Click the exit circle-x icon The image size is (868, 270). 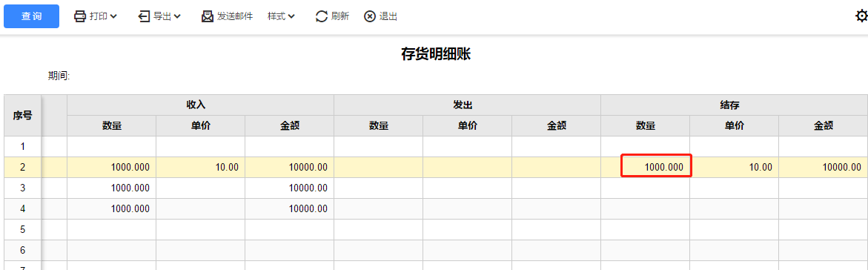coord(370,16)
